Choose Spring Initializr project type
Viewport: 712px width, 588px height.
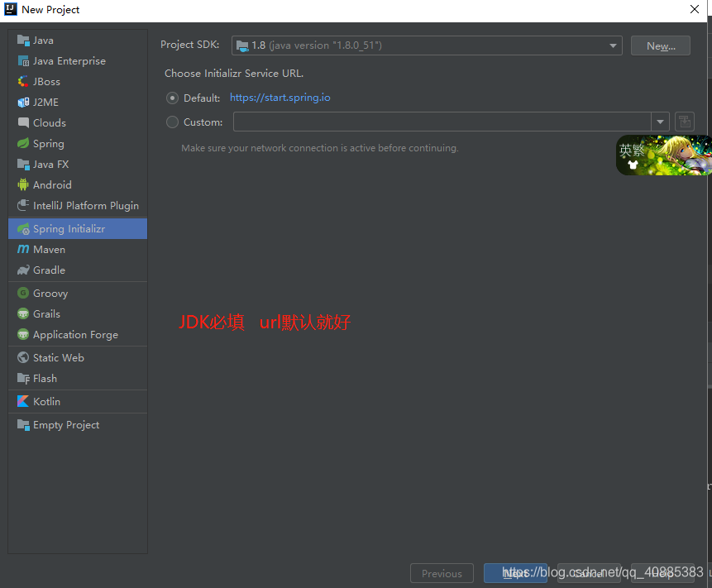pyautogui.click(x=78, y=229)
